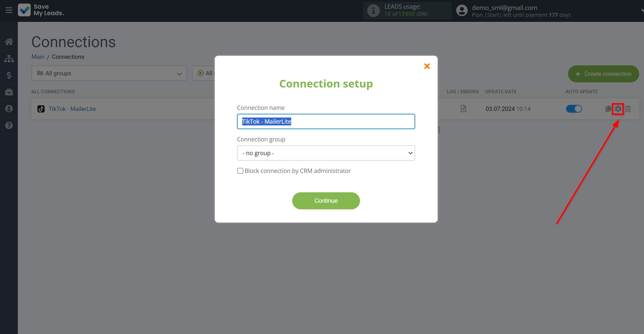Click the Save My Leads logo icon
644x334 pixels.
24,11
